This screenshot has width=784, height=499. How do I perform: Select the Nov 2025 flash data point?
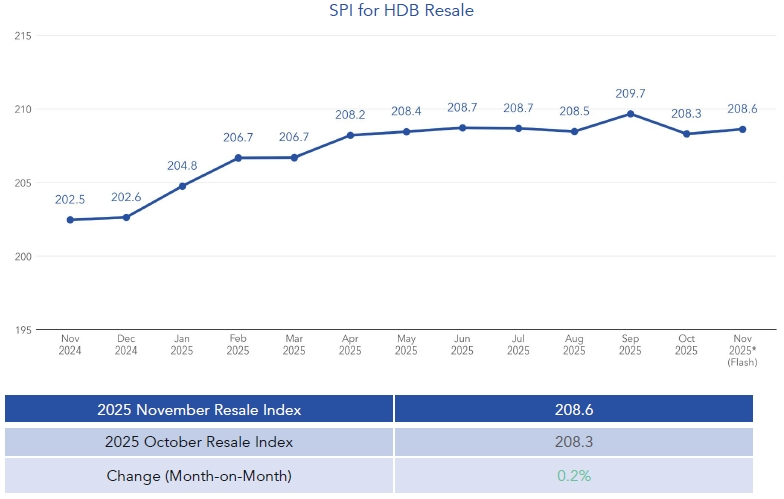(742, 129)
